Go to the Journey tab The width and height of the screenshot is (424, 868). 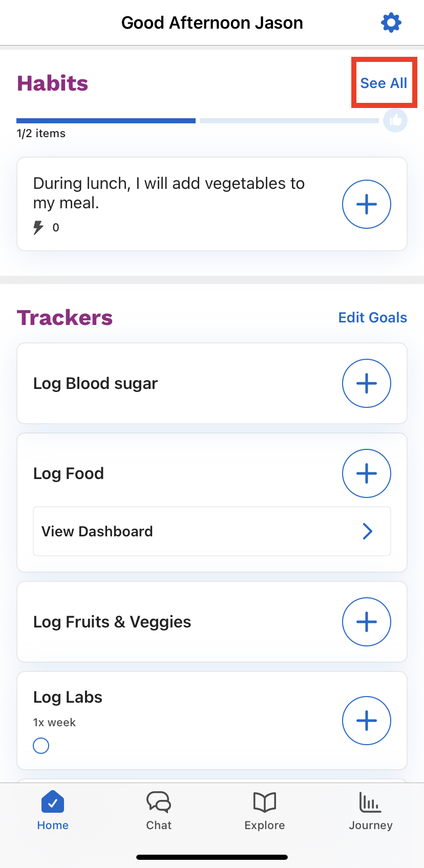pos(371,811)
